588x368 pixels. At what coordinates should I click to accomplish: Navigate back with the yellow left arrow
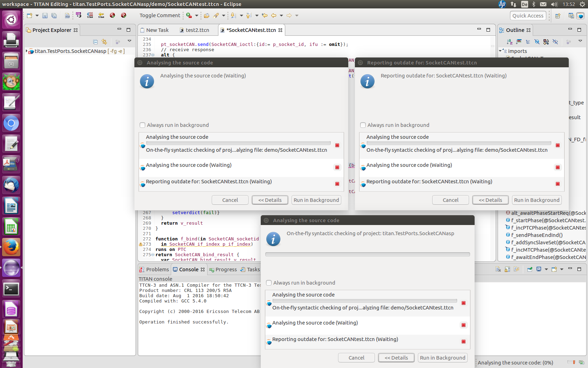pyautogui.click(x=274, y=15)
